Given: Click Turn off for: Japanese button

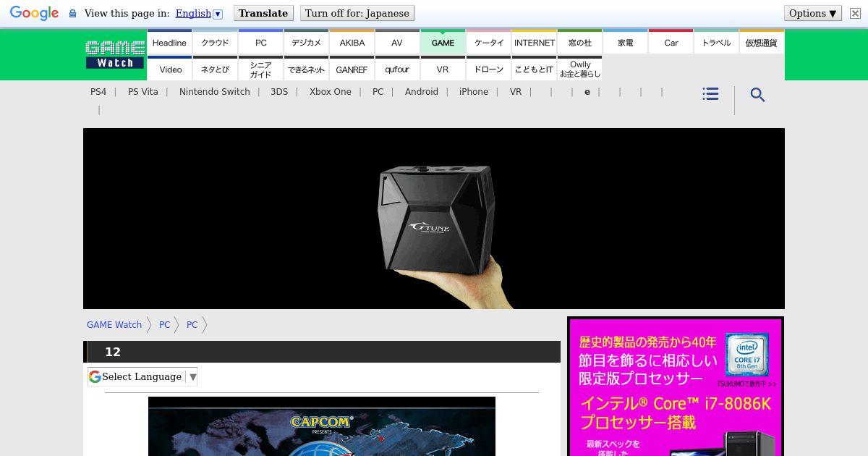Looking at the screenshot, I should (357, 13).
